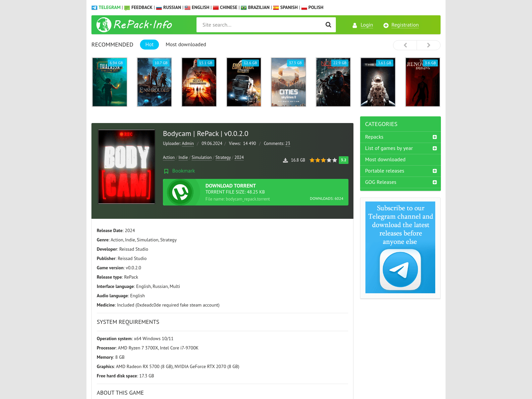
Task: Click the bookmark ribbon icon
Action: coord(166,171)
